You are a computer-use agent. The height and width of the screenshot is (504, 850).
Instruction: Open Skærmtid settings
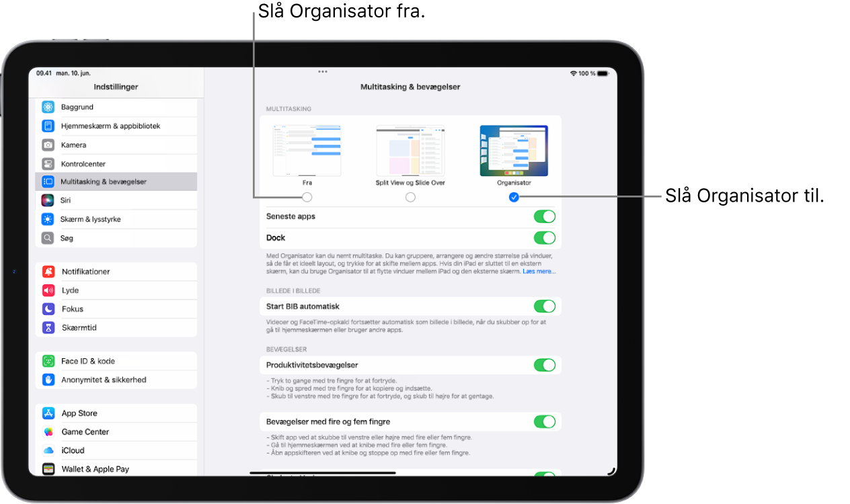point(116,327)
